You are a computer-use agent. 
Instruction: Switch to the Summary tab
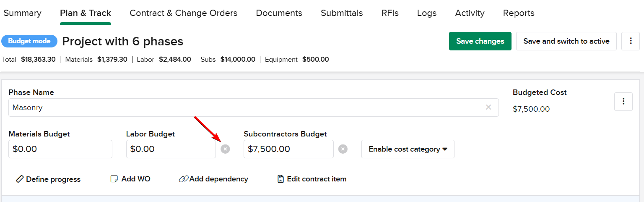tap(22, 13)
